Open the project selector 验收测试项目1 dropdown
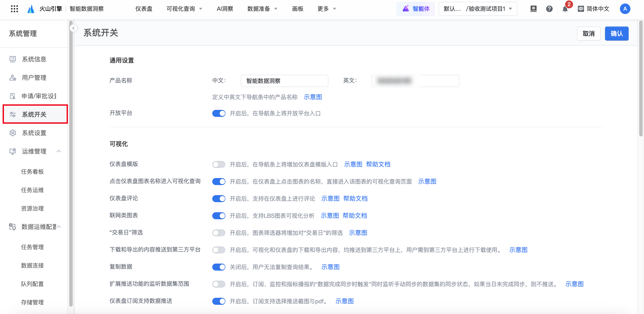The image size is (644, 314). 478,9
